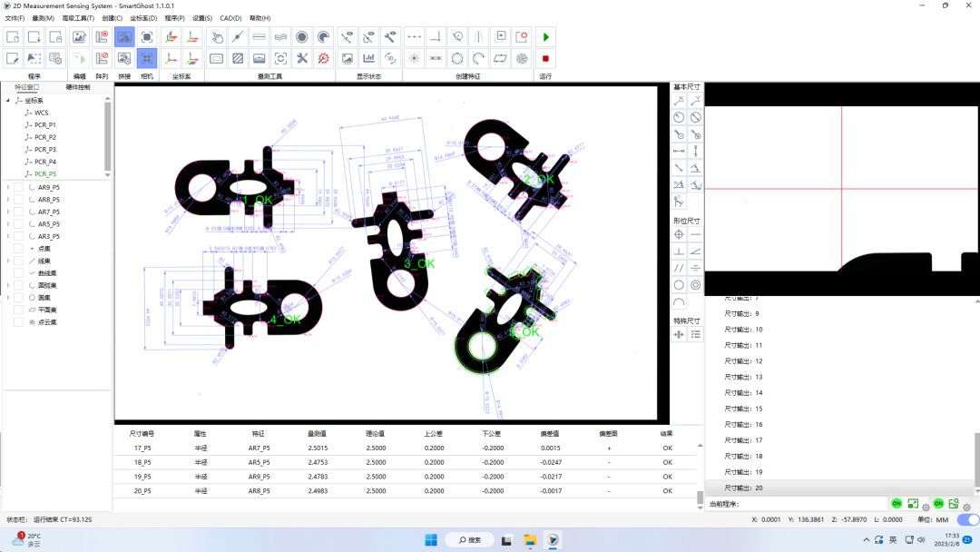
Task: Check the AR9_P5 feature checkbox
Action: (x=18, y=187)
